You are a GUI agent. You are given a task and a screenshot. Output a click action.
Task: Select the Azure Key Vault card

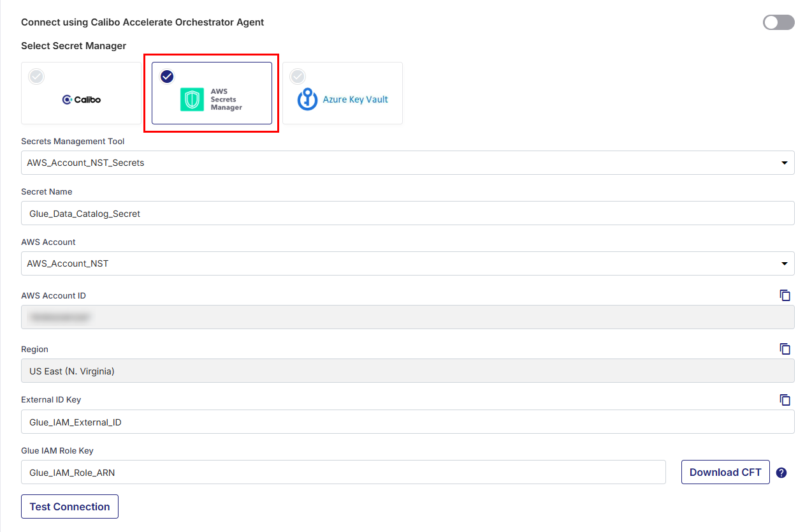point(342,93)
